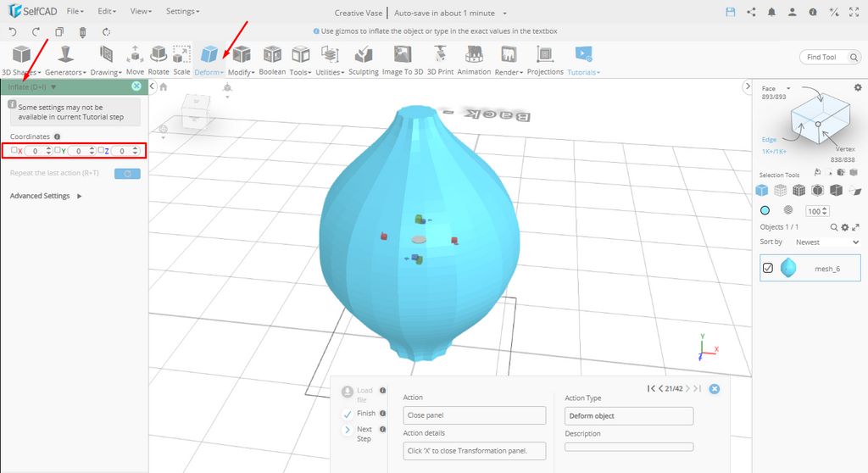Select whole object selection mode cube
This screenshot has height=473, width=868.
(762, 191)
